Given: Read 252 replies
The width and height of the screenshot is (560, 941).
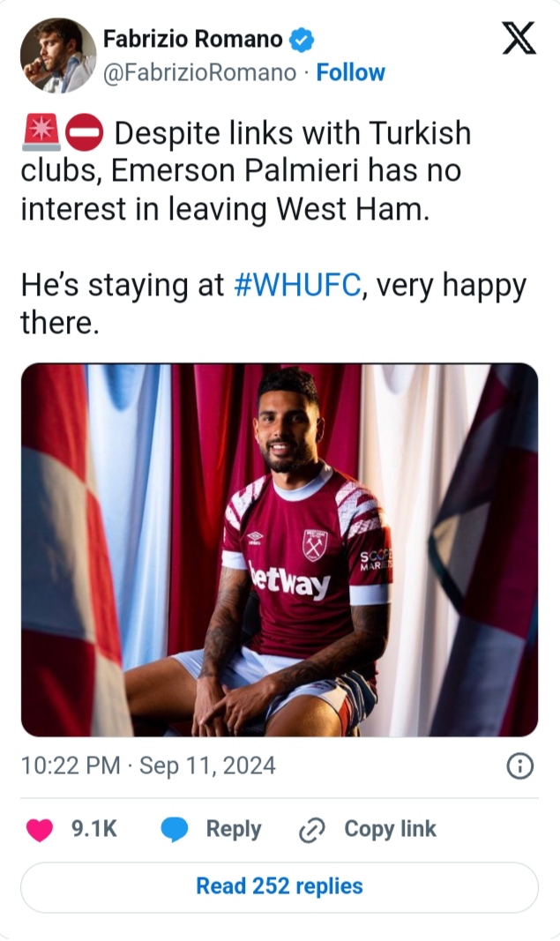Looking at the screenshot, I should pyautogui.click(x=280, y=886).
